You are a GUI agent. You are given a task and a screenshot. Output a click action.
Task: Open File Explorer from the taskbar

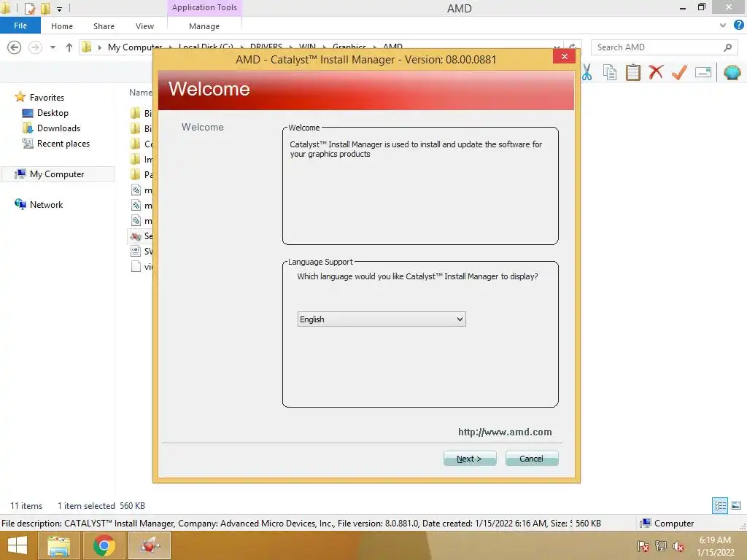tap(58, 545)
